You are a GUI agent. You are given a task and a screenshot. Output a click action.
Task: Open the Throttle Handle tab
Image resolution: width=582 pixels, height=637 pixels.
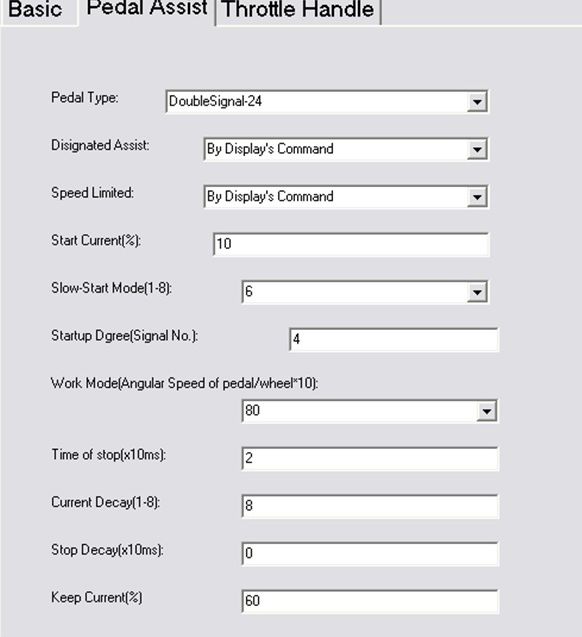[x=298, y=11]
